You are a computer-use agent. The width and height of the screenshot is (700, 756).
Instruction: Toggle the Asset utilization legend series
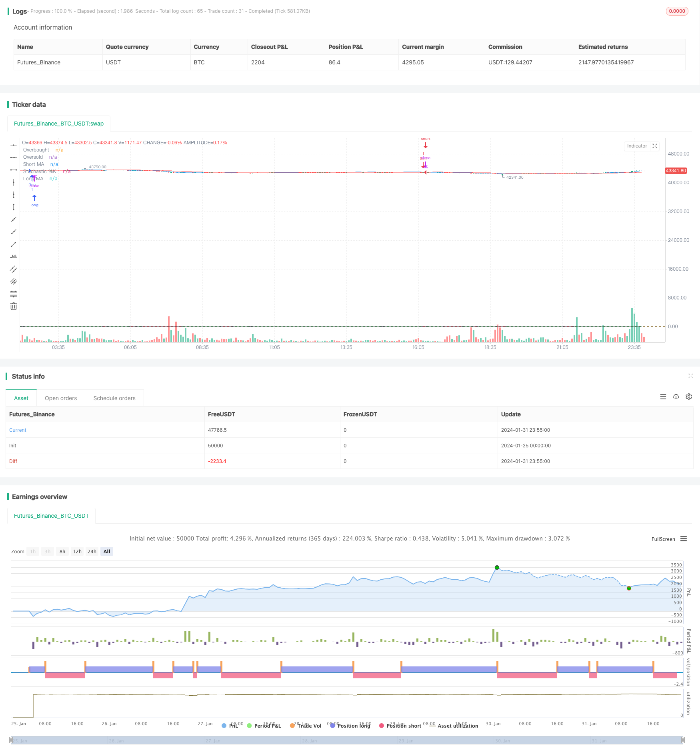454,726
